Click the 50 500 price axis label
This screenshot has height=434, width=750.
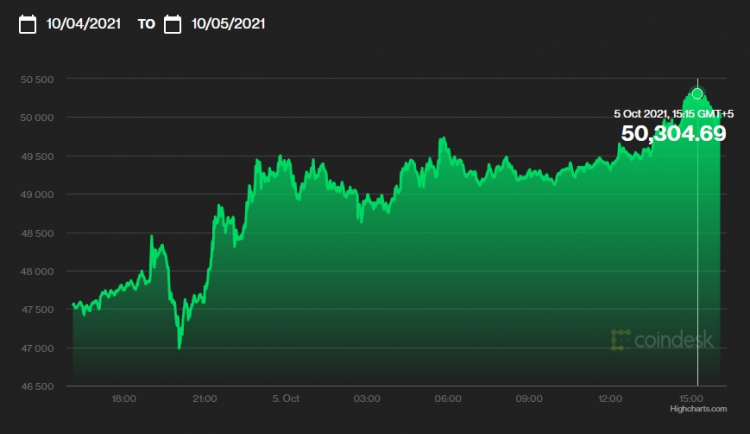pyautogui.click(x=37, y=79)
